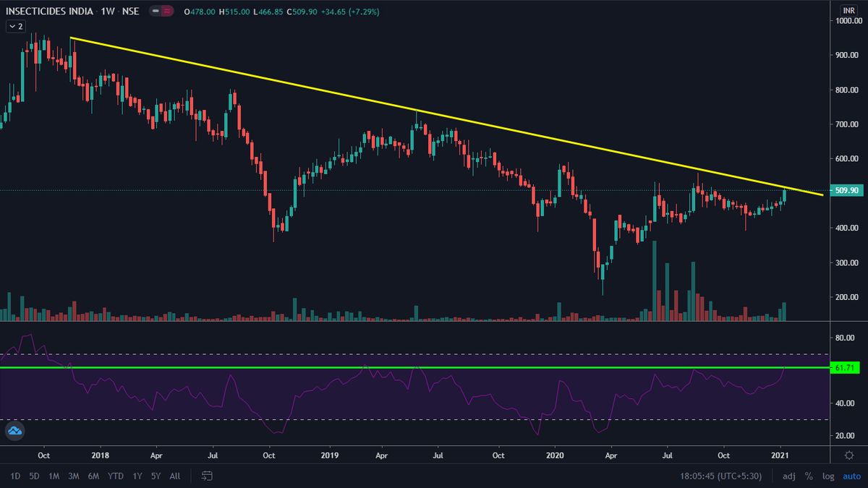Click the +34.65 (+7.29%) change value
Viewport: 868px width, 488px height.
(352, 12)
